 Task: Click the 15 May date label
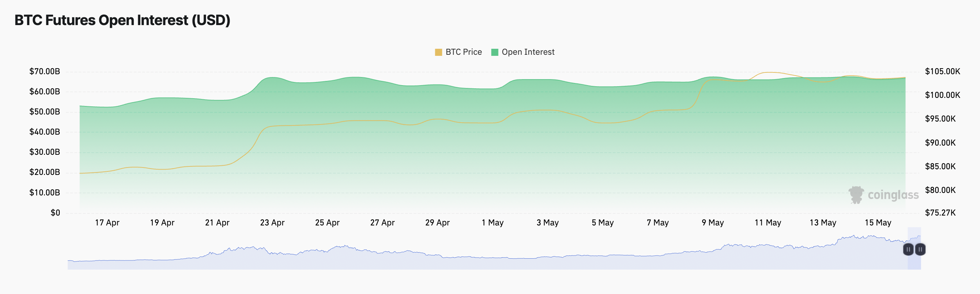click(x=878, y=223)
